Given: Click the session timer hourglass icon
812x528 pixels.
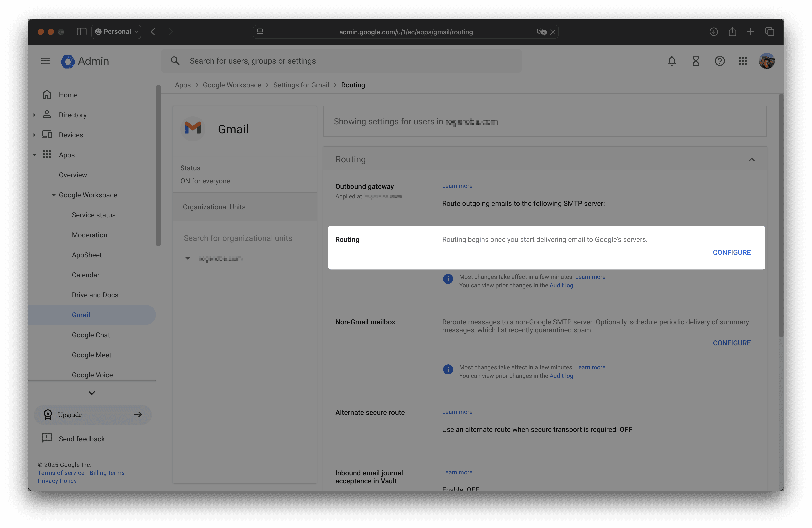Looking at the screenshot, I should 696,61.
